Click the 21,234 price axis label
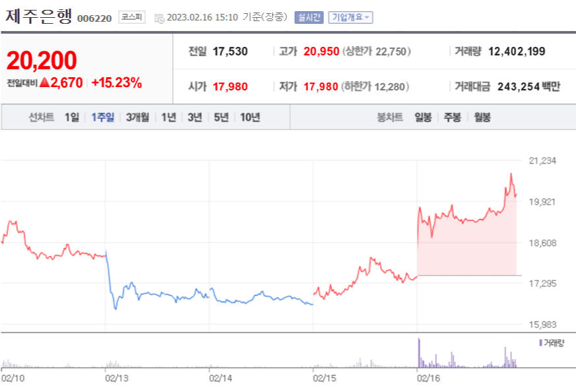 coord(542,160)
